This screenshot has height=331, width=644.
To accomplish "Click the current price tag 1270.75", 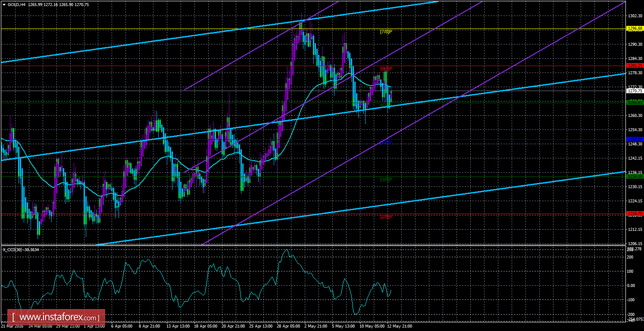I will pyautogui.click(x=635, y=91).
